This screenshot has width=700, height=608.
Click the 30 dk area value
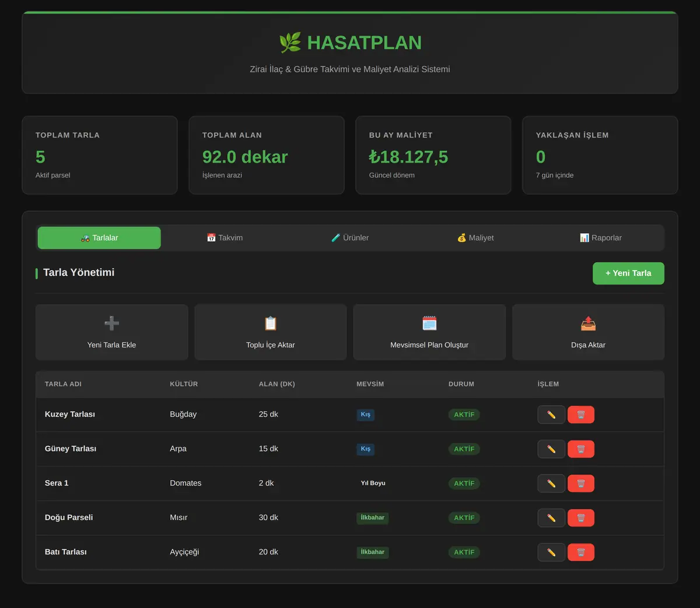pyautogui.click(x=268, y=518)
